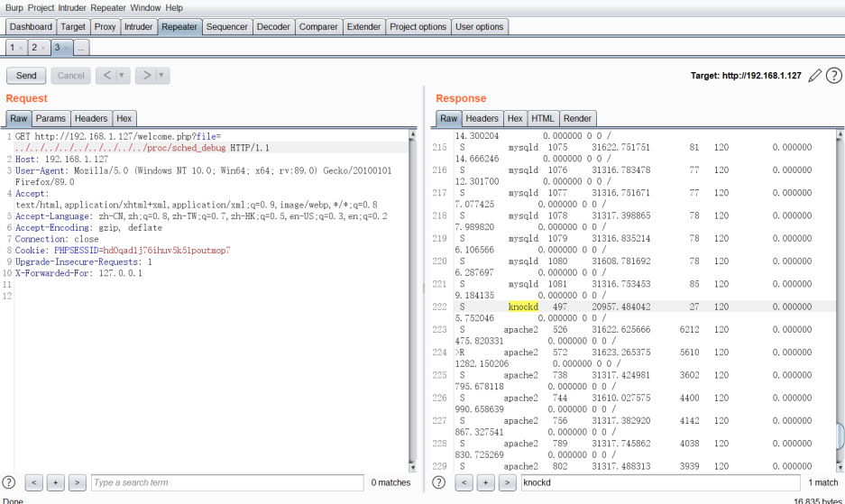Switch to Decoder tab
This screenshot has width=845, height=504.
pos(273,26)
